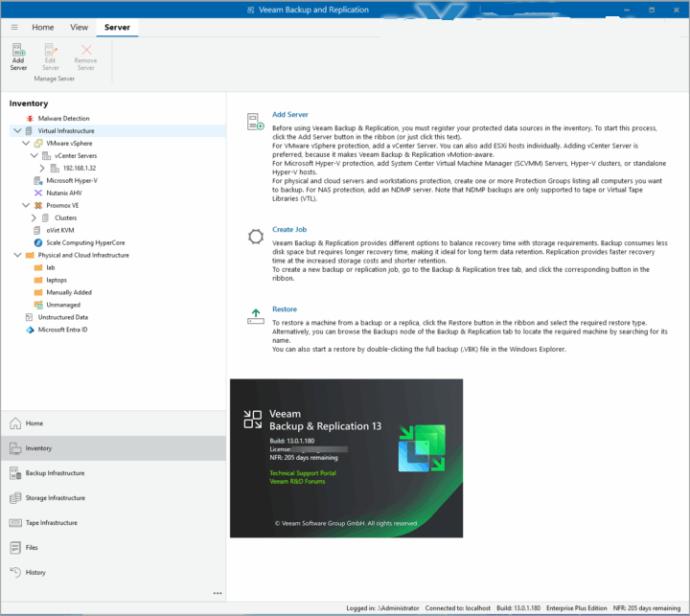Click the Restore upload arrow icon

256,316
